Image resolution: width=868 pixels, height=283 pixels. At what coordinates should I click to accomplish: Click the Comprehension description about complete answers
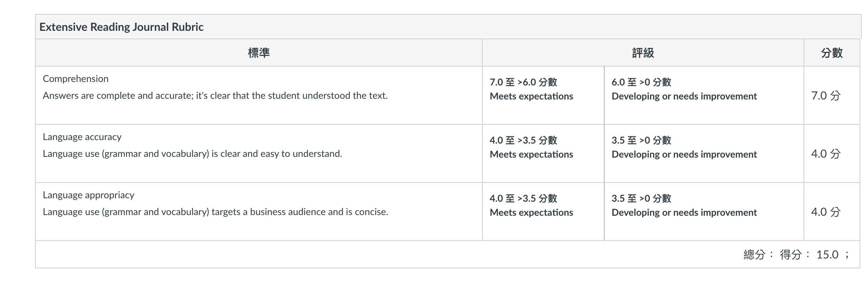point(215,96)
